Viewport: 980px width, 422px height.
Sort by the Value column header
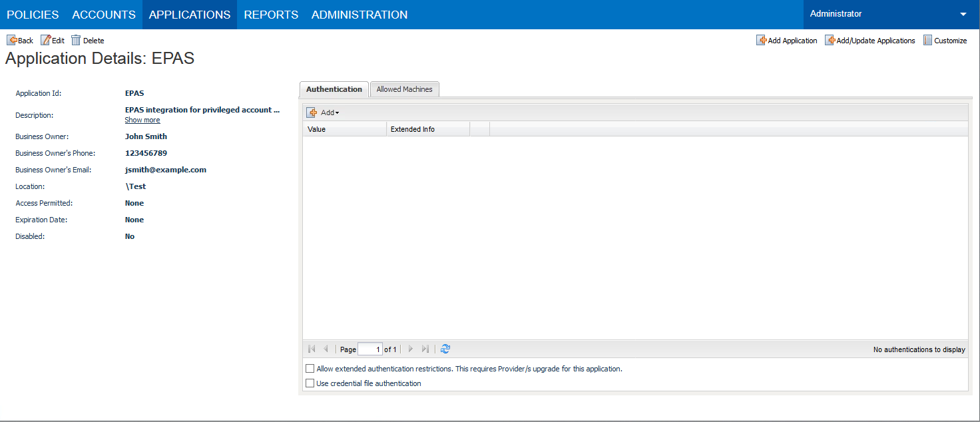[316, 128]
